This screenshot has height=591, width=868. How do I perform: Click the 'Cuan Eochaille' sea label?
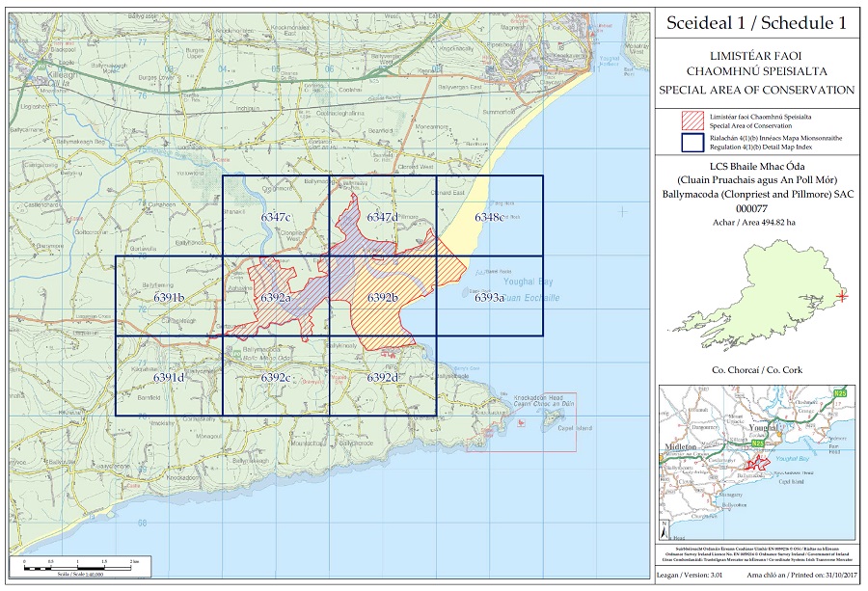(x=532, y=298)
